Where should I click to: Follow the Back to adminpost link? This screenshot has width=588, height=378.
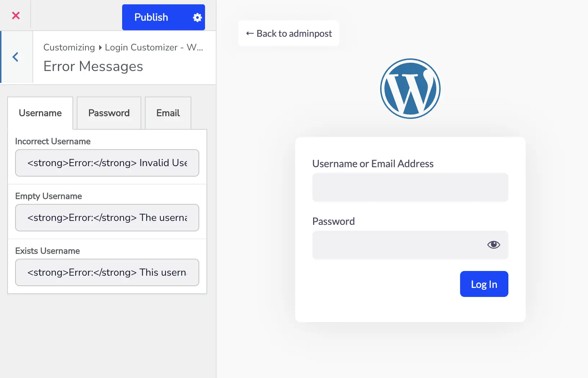[x=289, y=34]
